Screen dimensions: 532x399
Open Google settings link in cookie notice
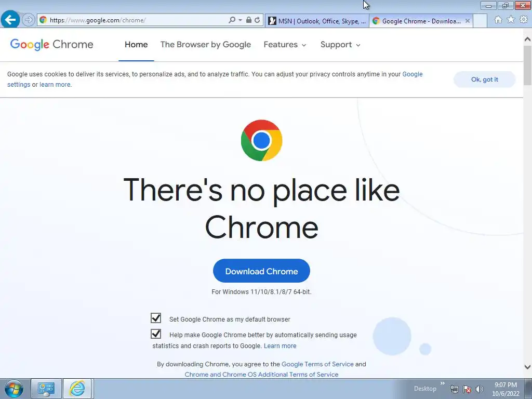[412, 74]
